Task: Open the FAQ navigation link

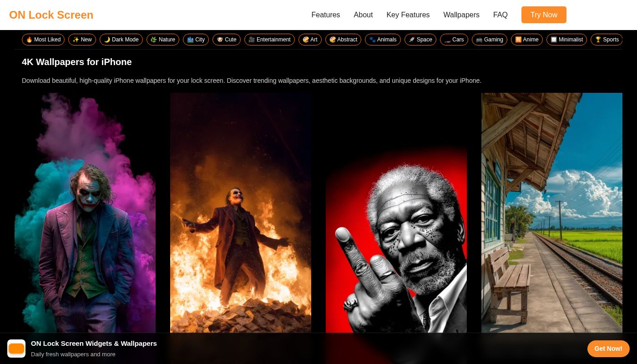Action: [x=500, y=15]
